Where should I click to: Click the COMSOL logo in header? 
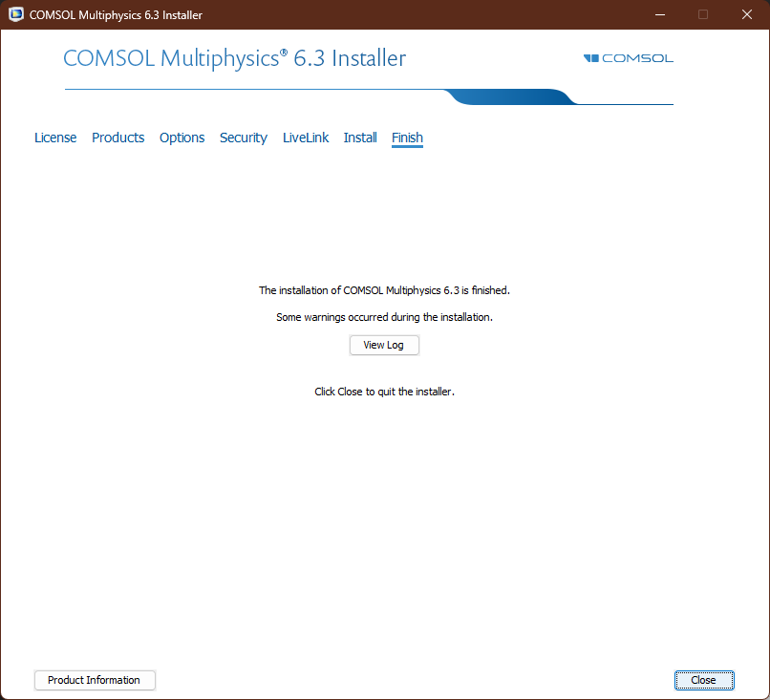click(x=628, y=58)
